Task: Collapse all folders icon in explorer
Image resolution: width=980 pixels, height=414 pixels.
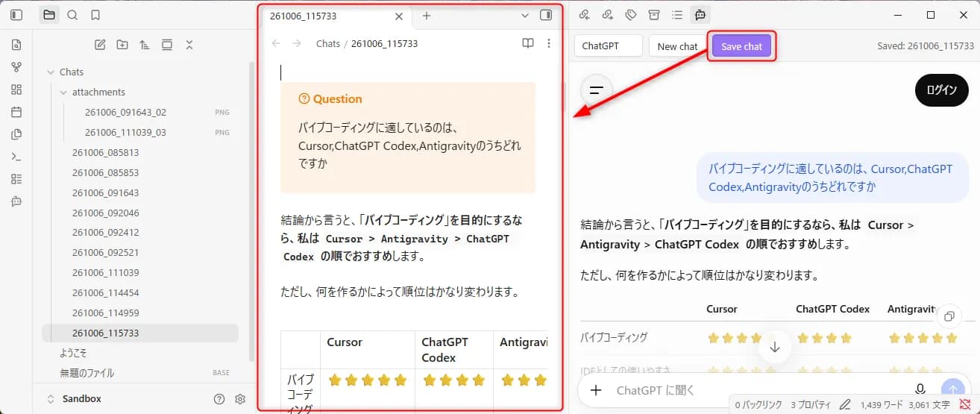Action: [x=189, y=45]
